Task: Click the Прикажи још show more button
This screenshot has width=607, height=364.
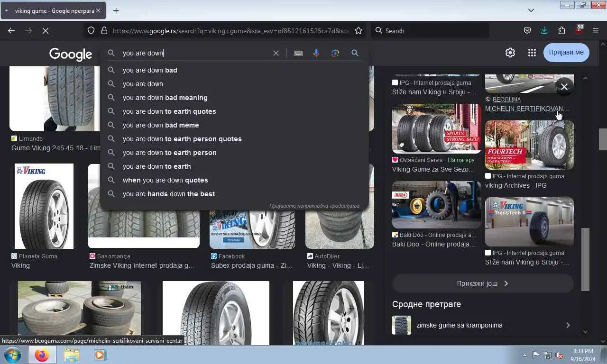Action: (x=483, y=283)
